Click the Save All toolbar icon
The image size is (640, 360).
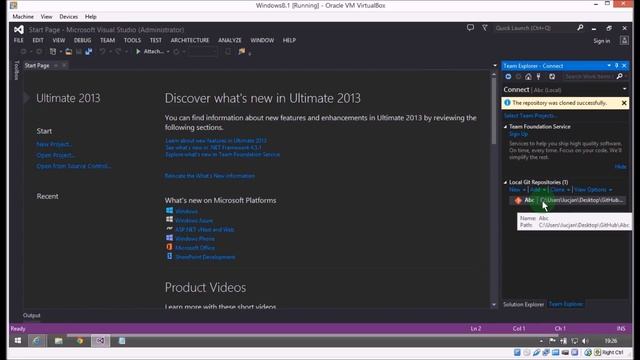click(89, 51)
